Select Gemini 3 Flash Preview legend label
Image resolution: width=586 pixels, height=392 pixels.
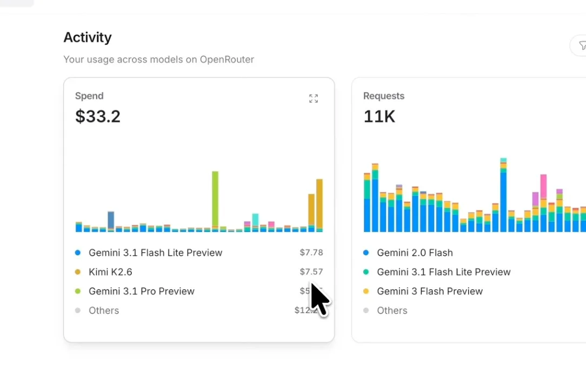429,292
